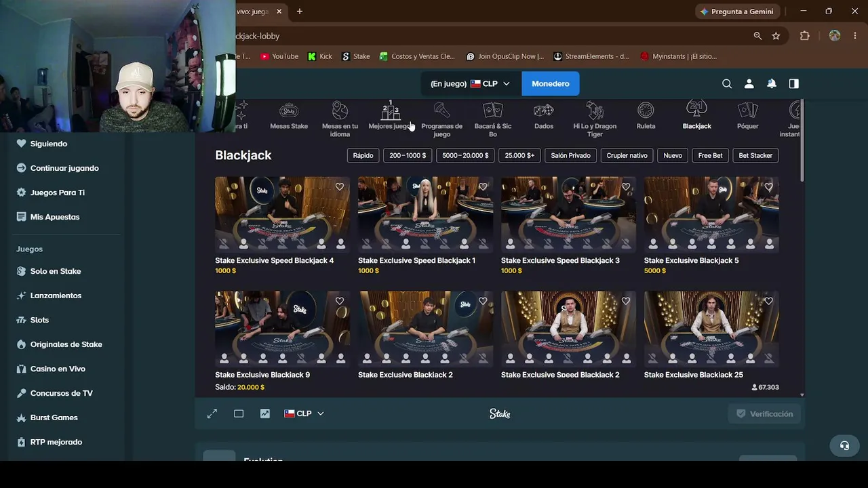Favorite Stake Exclusive Speed Blackjack 3
This screenshot has width=868, height=488.
(x=626, y=187)
